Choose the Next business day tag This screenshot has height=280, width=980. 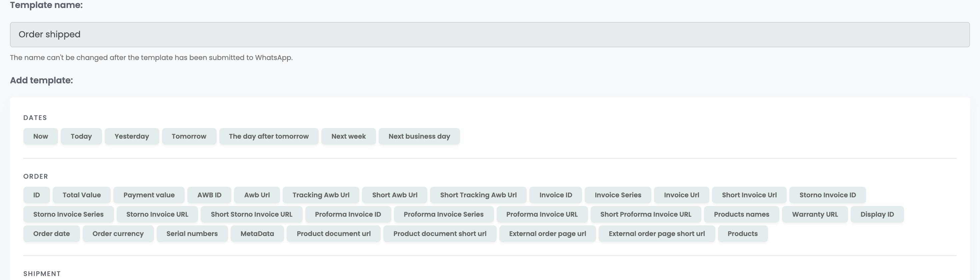419,136
